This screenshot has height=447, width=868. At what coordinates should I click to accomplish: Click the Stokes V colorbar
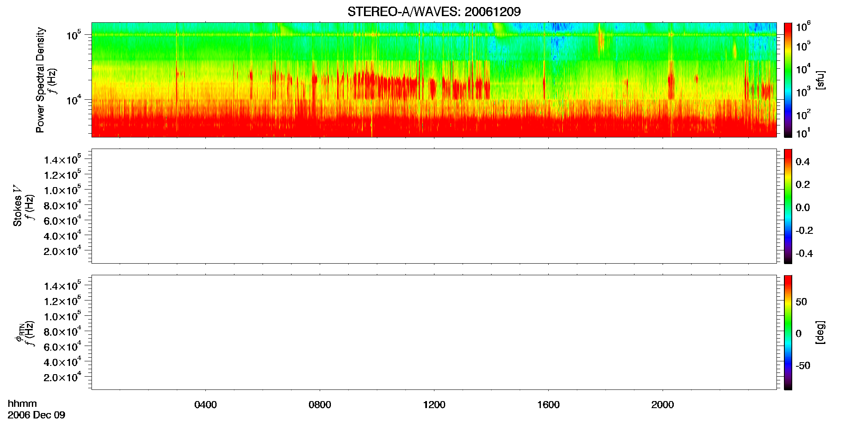(x=788, y=206)
